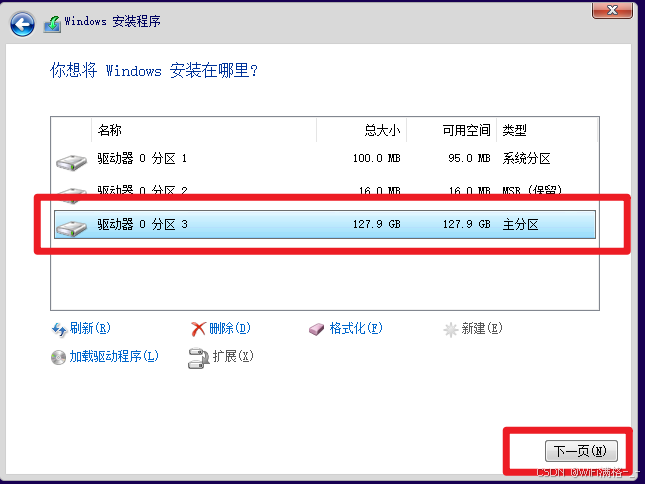The width and height of the screenshot is (645, 484).
Task: Sort by the 可用空间 column header
Action: 452,130
